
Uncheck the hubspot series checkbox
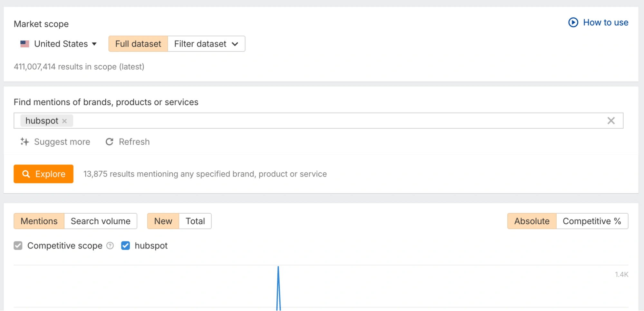tap(125, 246)
